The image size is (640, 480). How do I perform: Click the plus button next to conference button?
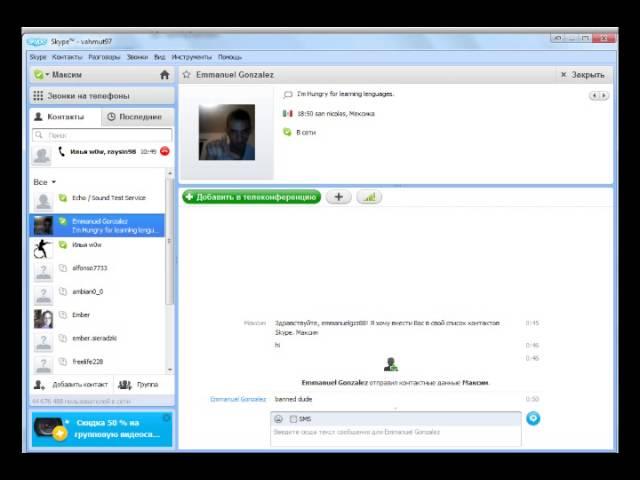(x=338, y=197)
